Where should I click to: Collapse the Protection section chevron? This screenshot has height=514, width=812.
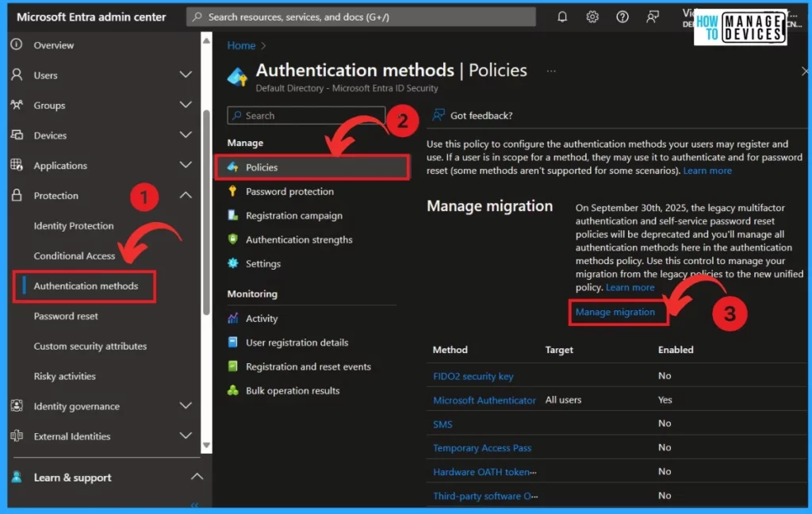click(x=186, y=195)
